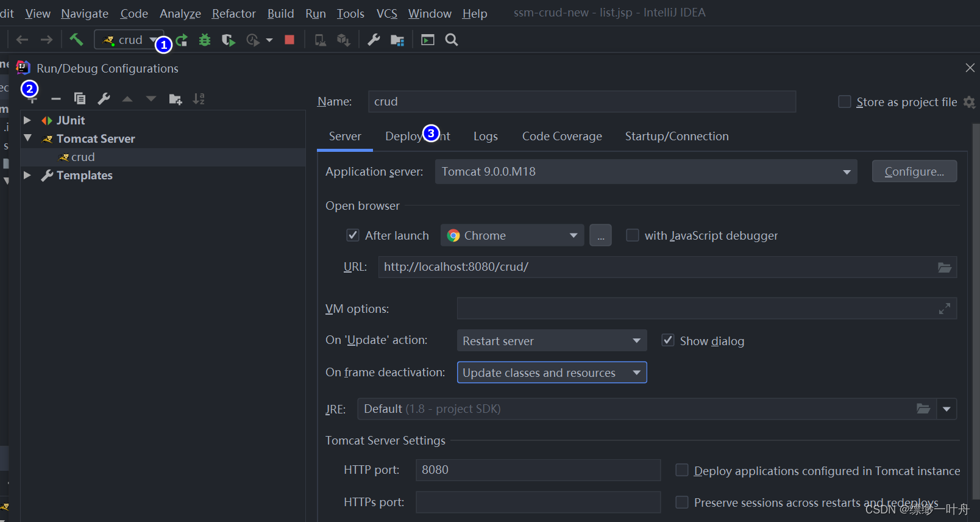The image size is (980, 522).
Task: Build the project with hammer icon
Action: 76,40
